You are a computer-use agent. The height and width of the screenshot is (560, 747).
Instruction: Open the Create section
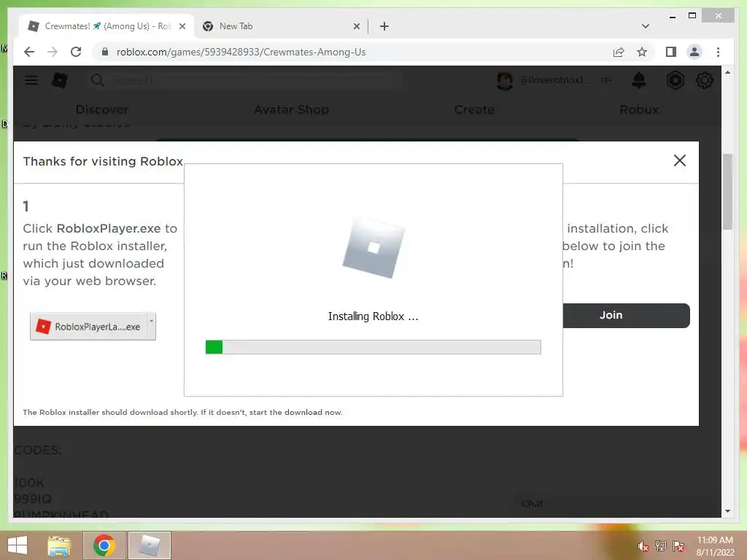click(474, 109)
